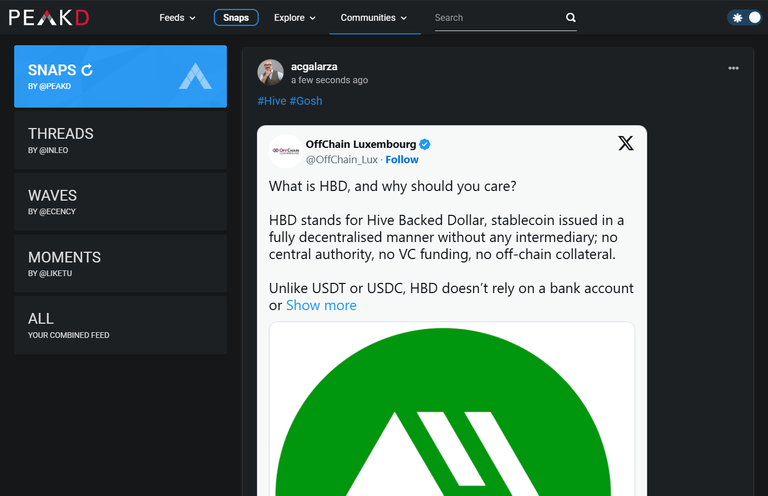This screenshot has width=768, height=496.
Task: Click the 'a few seconds ago' timestamp
Action: click(329, 80)
